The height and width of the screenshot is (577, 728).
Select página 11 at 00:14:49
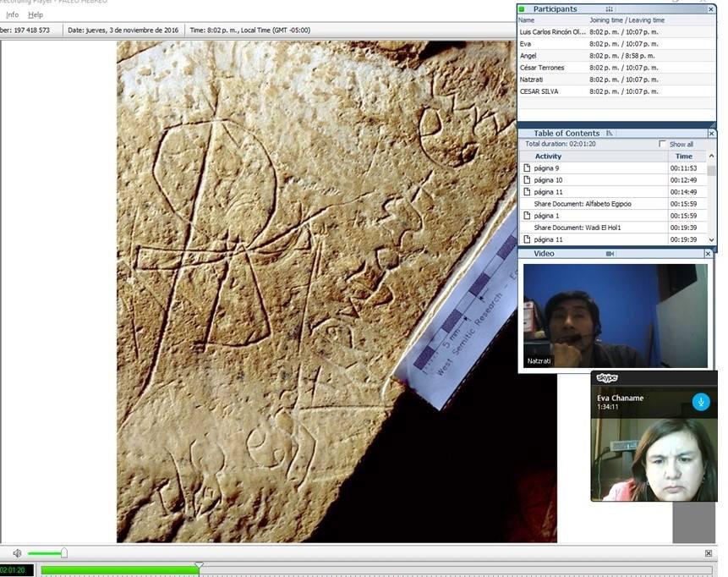[x=613, y=192]
